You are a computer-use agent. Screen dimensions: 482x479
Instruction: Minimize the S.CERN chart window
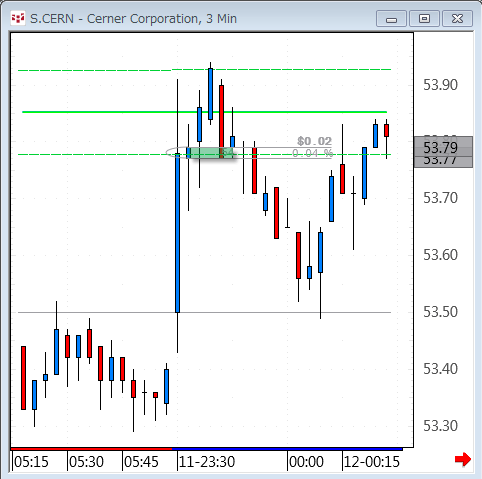(391, 19)
